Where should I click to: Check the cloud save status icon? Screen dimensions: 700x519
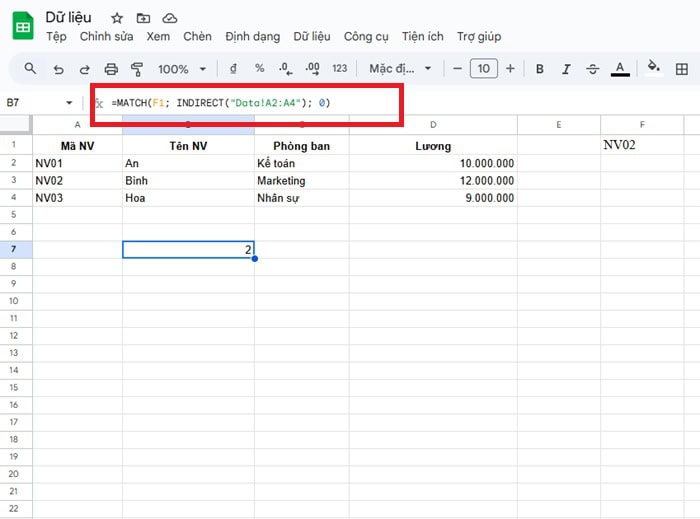[169, 18]
